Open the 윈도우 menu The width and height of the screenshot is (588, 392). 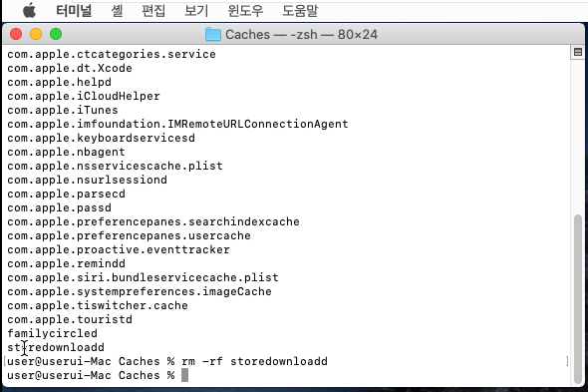(x=245, y=11)
